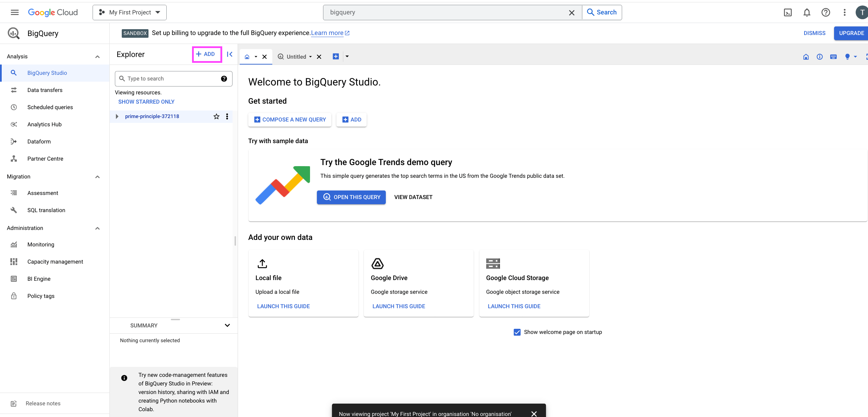Tick the Show welcome page on startup checkbox
This screenshot has height=417, width=868.
point(517,332)
